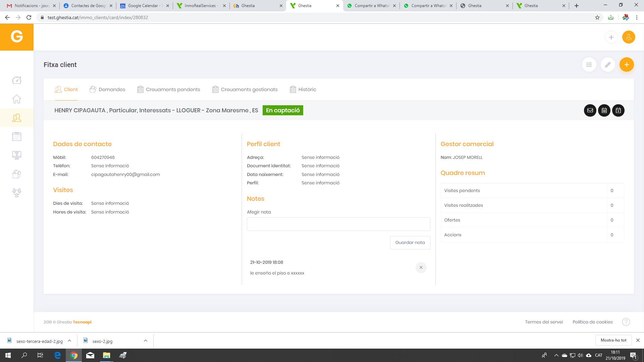Expand the sexo-tercera-edad-2.jpg download chevron
This screenshot has width=644, height=362.
[69, 341]
